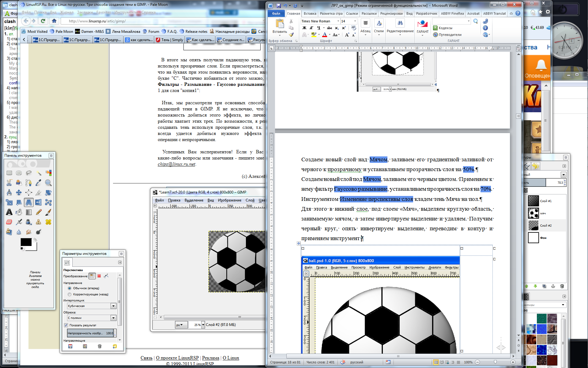The width and height of the screenshot is (588, 368).
Task: Click the Paste icon in Word ribbon
Action: tap(280, 24)
